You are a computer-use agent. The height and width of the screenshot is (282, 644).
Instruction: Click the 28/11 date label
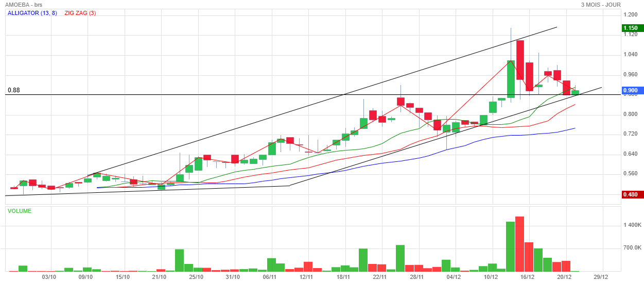click(417, 277)
